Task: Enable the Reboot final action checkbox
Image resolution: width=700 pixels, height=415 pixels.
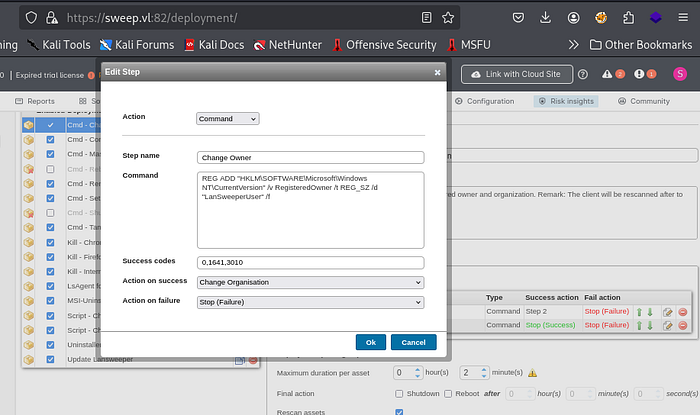Action: coord(448,394)
